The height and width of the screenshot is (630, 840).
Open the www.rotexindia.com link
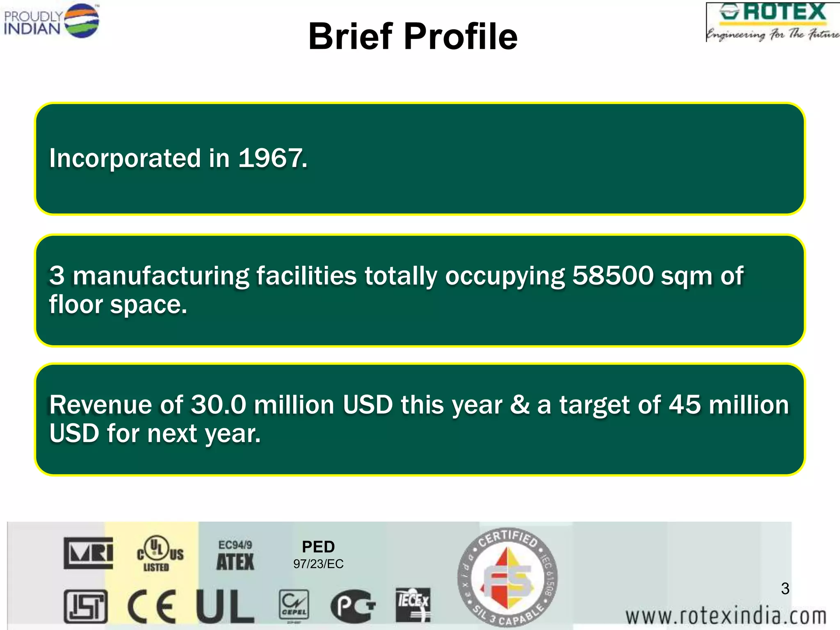point(725,616)
